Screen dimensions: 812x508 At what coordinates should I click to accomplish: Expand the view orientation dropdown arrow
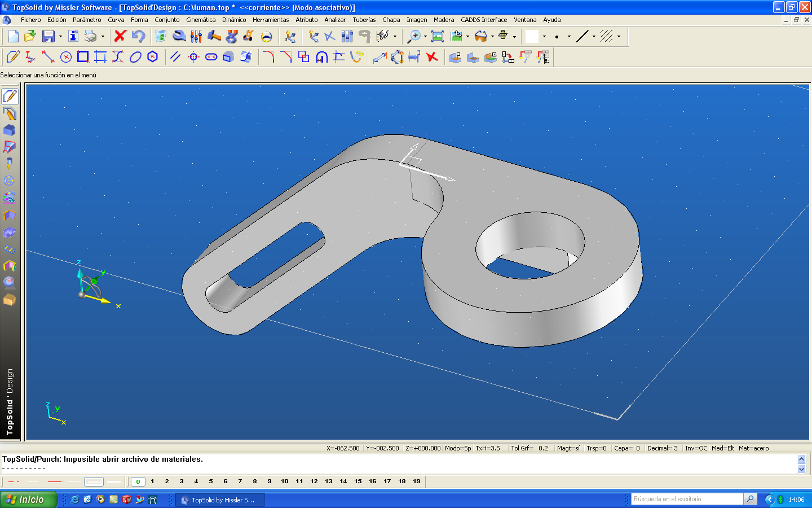coord(467,36)
